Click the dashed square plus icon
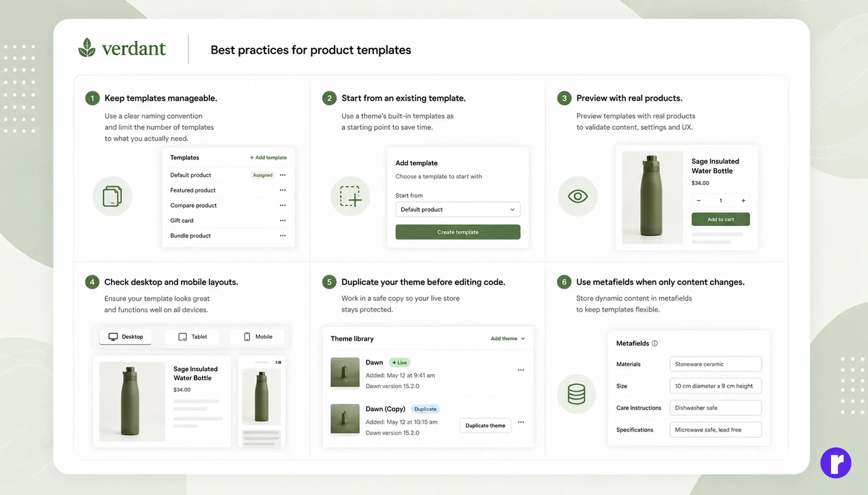The height and width of the screenshot is (495, 868). tap(351, 196)
